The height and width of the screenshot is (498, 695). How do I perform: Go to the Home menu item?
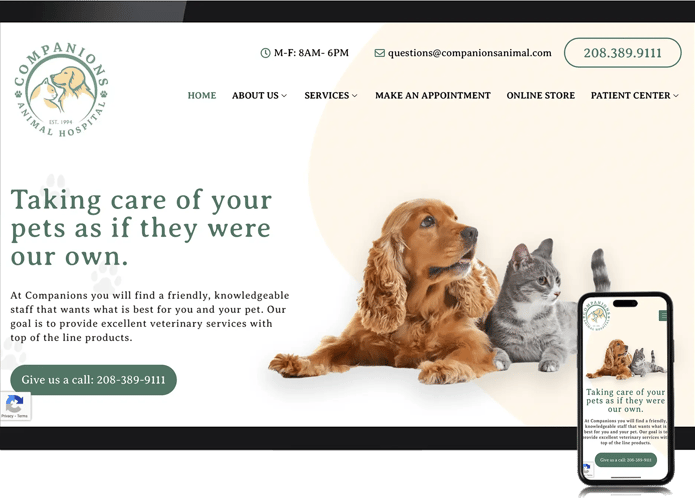[202, 96]
